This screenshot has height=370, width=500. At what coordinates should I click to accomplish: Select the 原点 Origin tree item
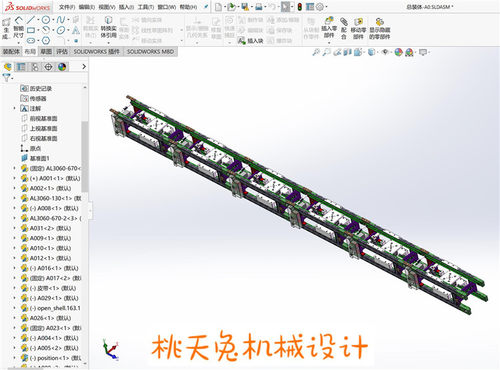(31, 148)
